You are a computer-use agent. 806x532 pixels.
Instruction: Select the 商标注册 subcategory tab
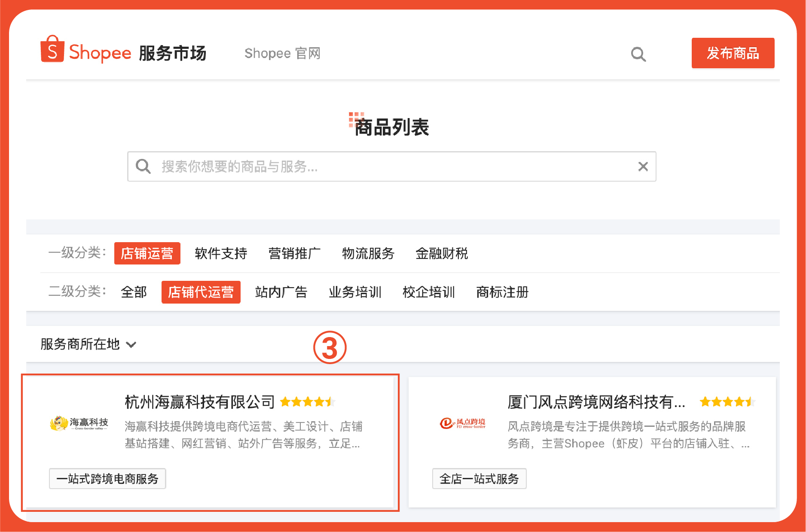[502, 292]
